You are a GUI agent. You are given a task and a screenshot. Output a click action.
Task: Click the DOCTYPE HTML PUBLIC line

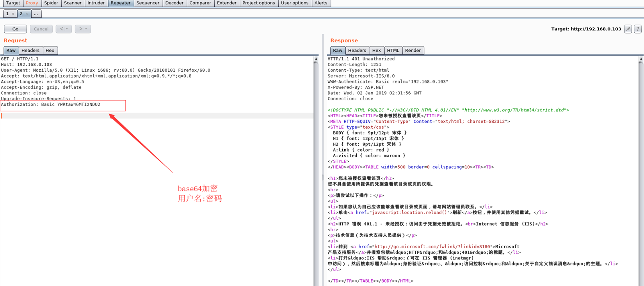tap(448, 110)
